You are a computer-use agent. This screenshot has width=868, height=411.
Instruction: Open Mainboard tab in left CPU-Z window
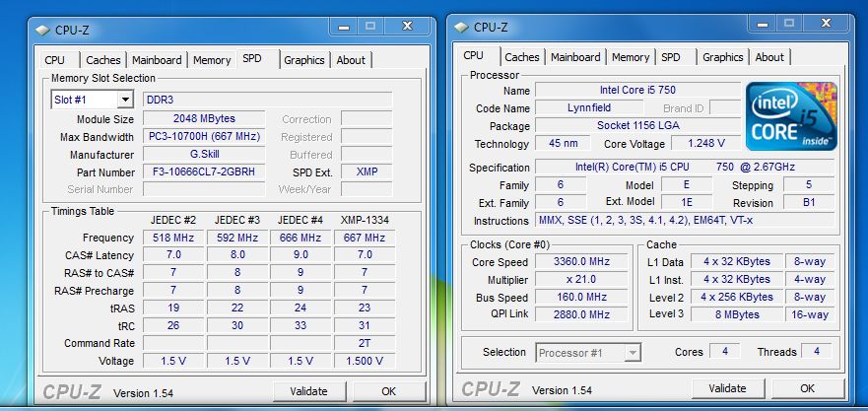pyautogui.click(x=157, y=60)
